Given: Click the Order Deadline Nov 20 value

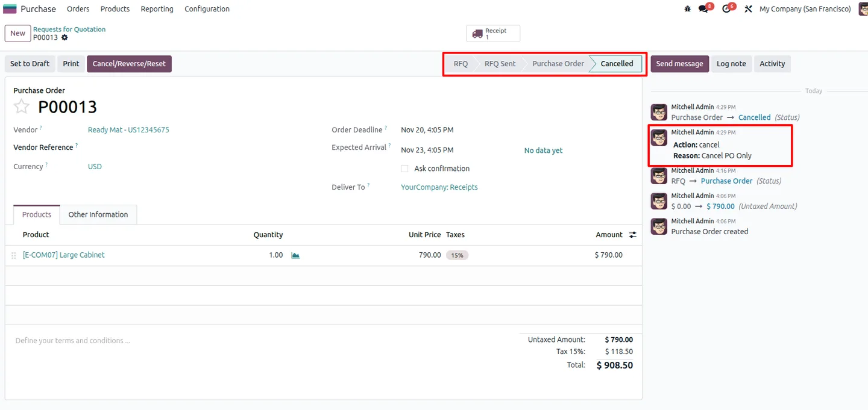Looking at the screenshot, I should (427, 130).
